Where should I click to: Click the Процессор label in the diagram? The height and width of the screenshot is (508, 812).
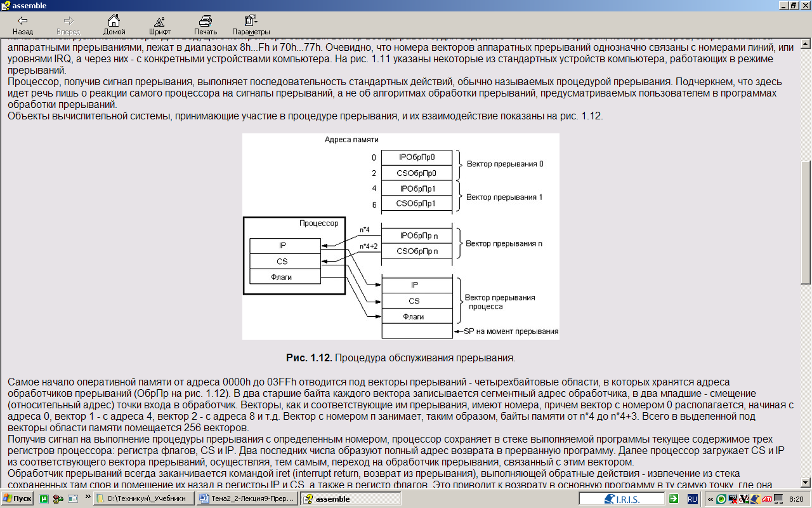[x=319, y=224]
